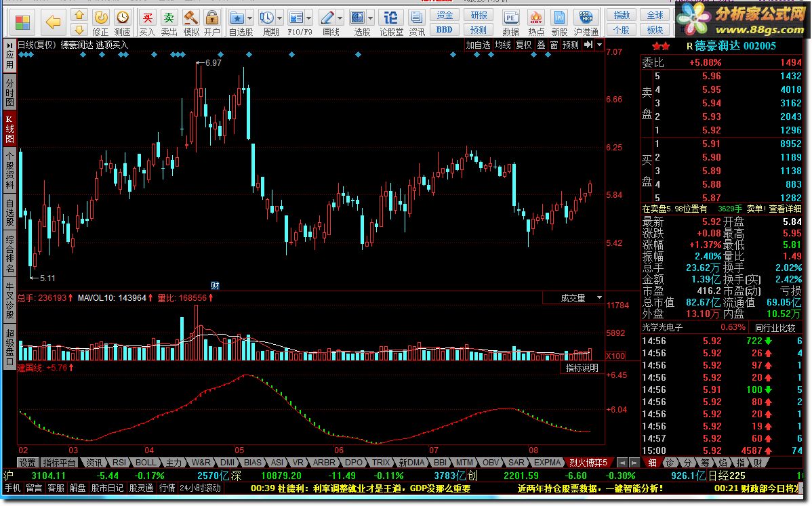Viewport: 812px width, 506px height.
Task: Click the 研报 research report button
Action: point(479,15)
